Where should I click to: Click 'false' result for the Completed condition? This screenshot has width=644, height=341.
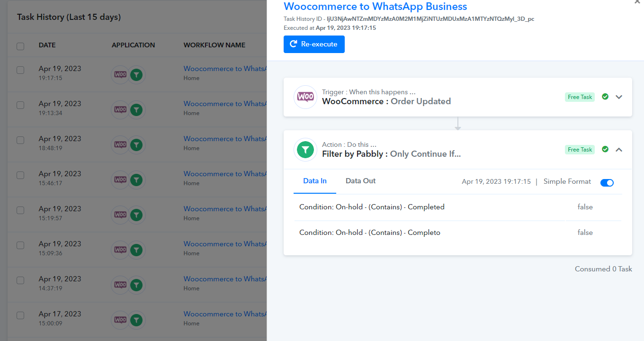click(585, 207)
